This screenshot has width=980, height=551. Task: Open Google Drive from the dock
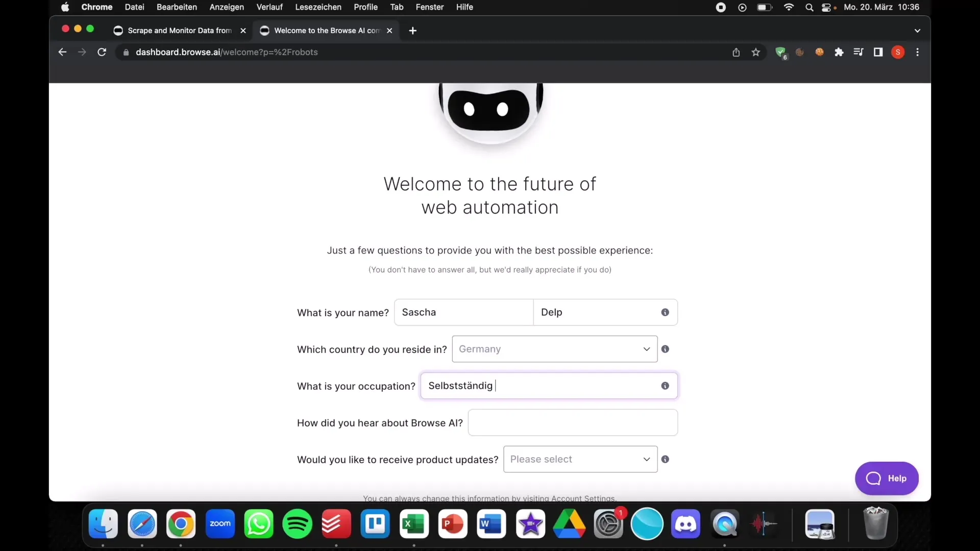(569, 524)
